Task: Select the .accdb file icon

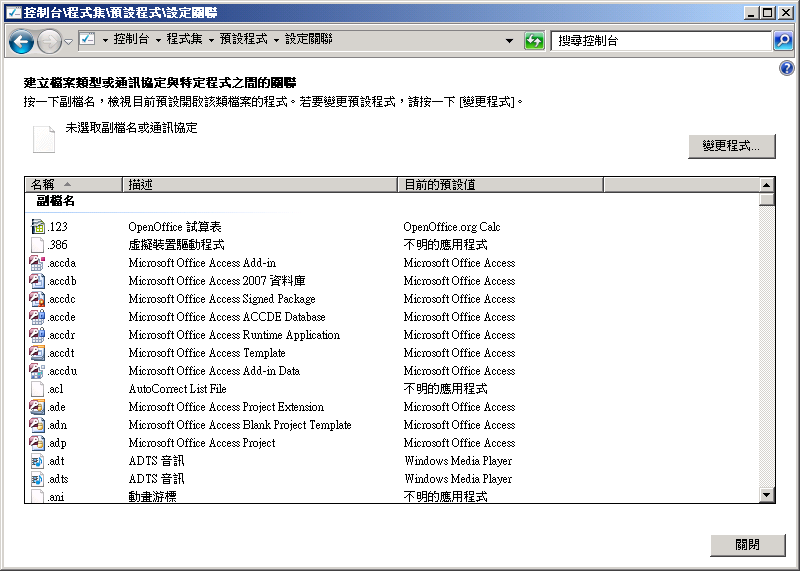Action: click(x=37, y=281)
